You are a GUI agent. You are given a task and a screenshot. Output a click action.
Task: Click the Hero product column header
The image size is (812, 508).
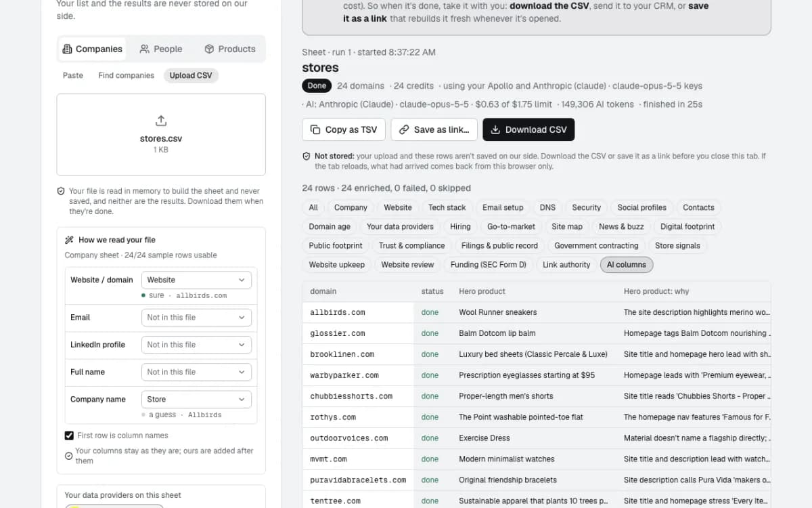pyautogui.click(x=482, y=291)
